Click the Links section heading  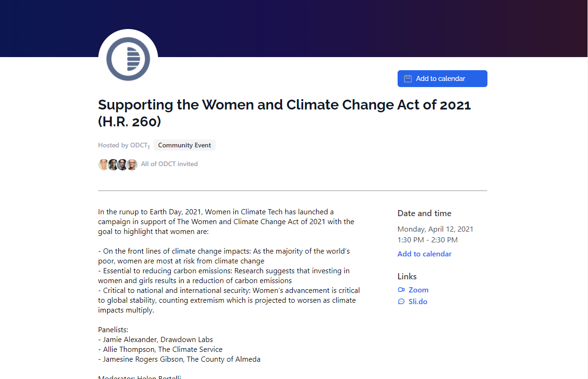point(407,276)
